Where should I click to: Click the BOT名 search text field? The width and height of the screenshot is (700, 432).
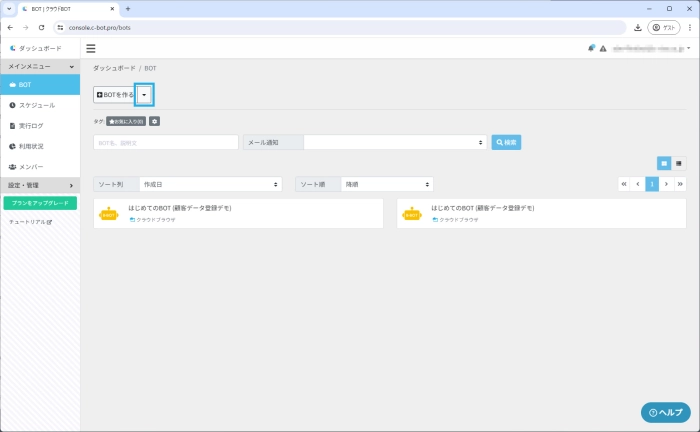click(x=166, y=143)
